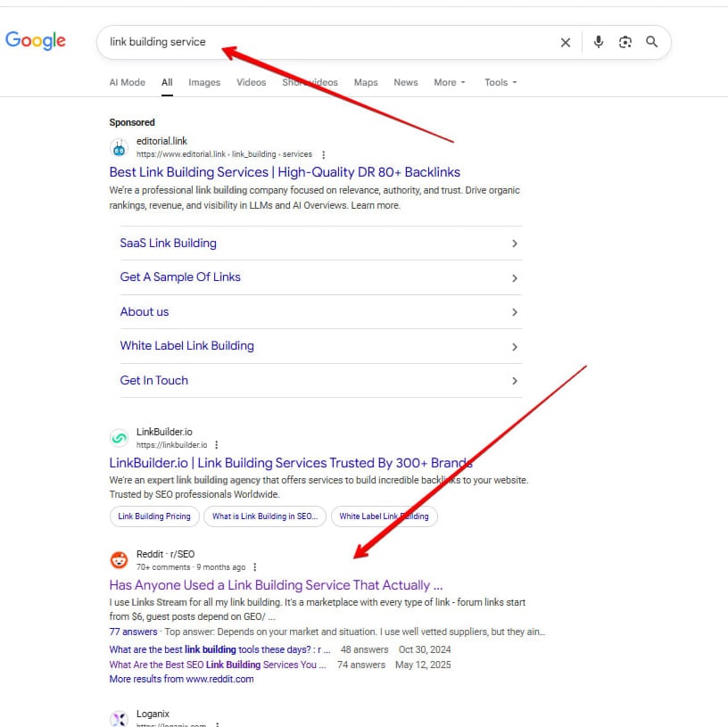Clear the search query with the X icon
The image size is (728, 727).
(566, 41)
